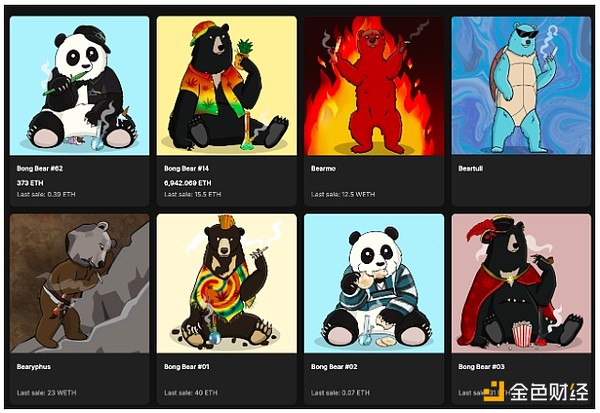The height and width of the screenshot is (413, 600).
Task: Click the Bearmo title text
Action: click(323, 168)
